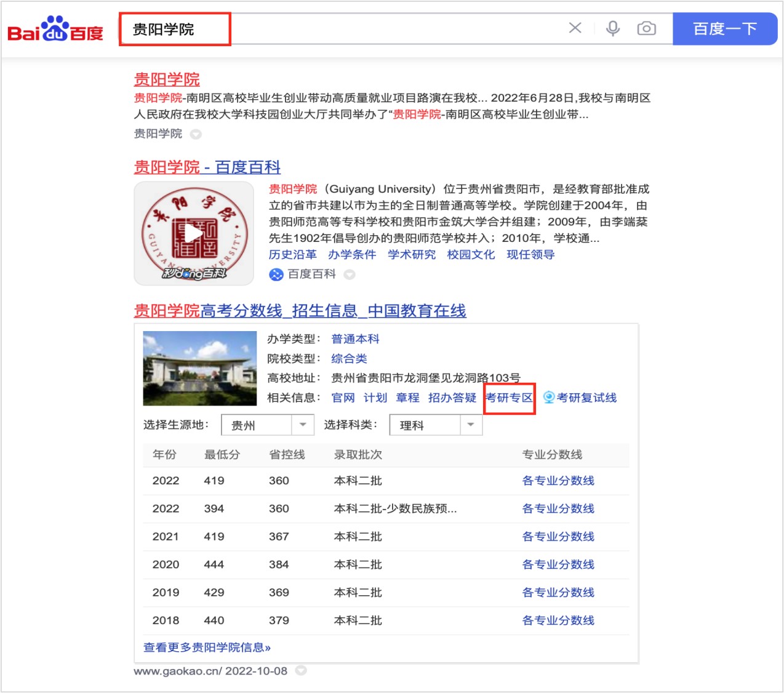784x693 pixels.
Task: Open the 现任领导 sublink
Action: point(530,255)
